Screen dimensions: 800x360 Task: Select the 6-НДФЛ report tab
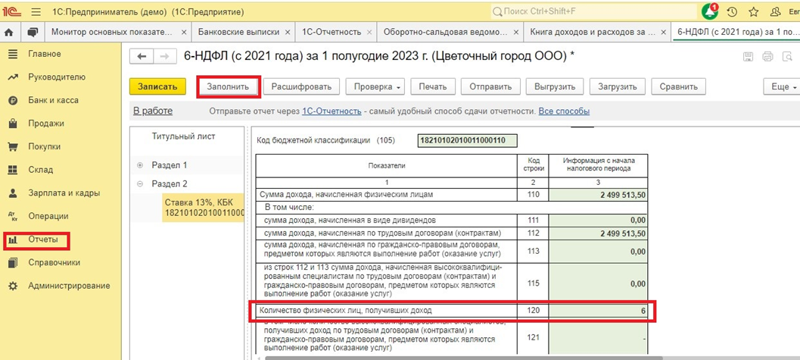click(735, 32)
